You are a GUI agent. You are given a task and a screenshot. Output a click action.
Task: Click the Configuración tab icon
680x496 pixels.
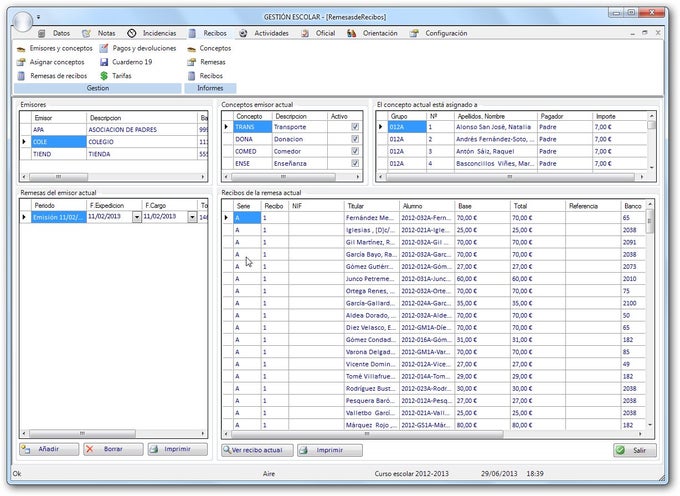click(x=414, y=33)
